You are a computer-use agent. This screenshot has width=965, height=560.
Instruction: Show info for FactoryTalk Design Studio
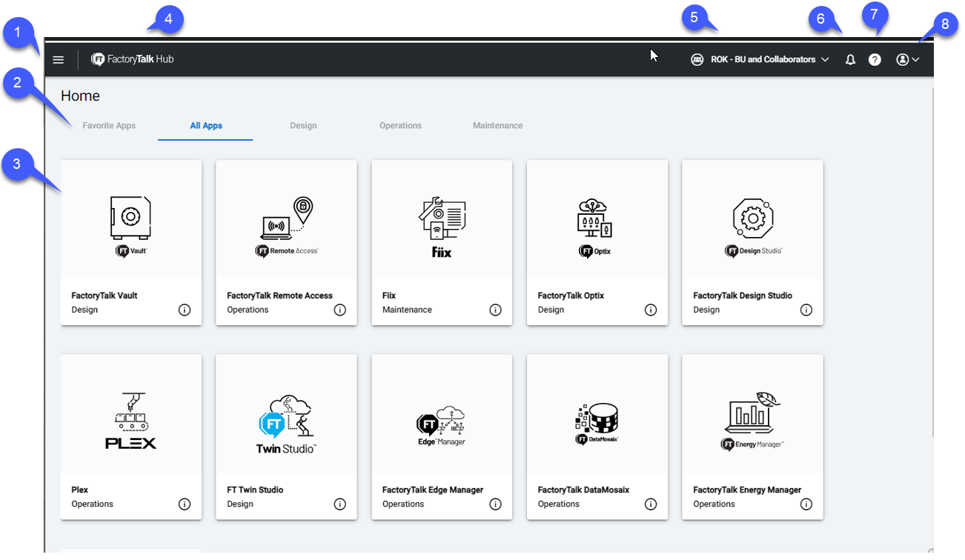(x=806, y=310)
